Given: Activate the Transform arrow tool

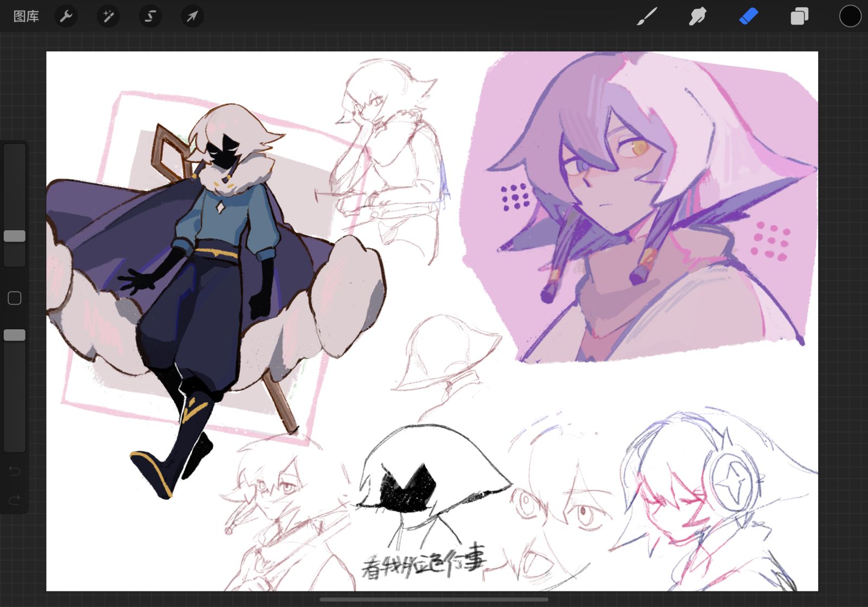Looking at the screenshot, I should (x=192, y=16).
